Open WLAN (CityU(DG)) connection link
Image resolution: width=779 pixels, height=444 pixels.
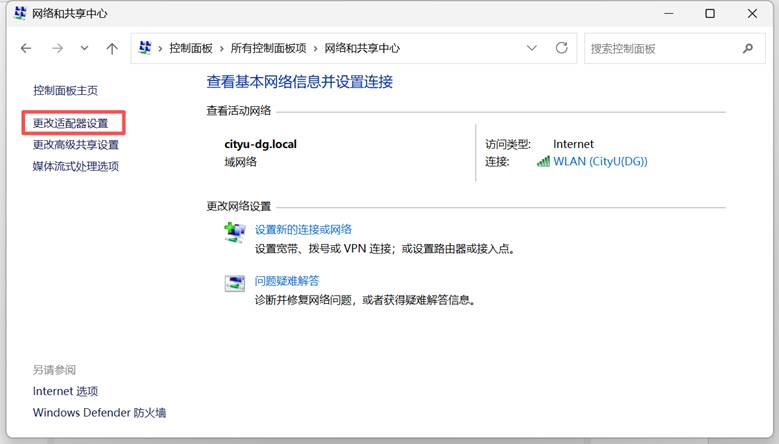600,161
